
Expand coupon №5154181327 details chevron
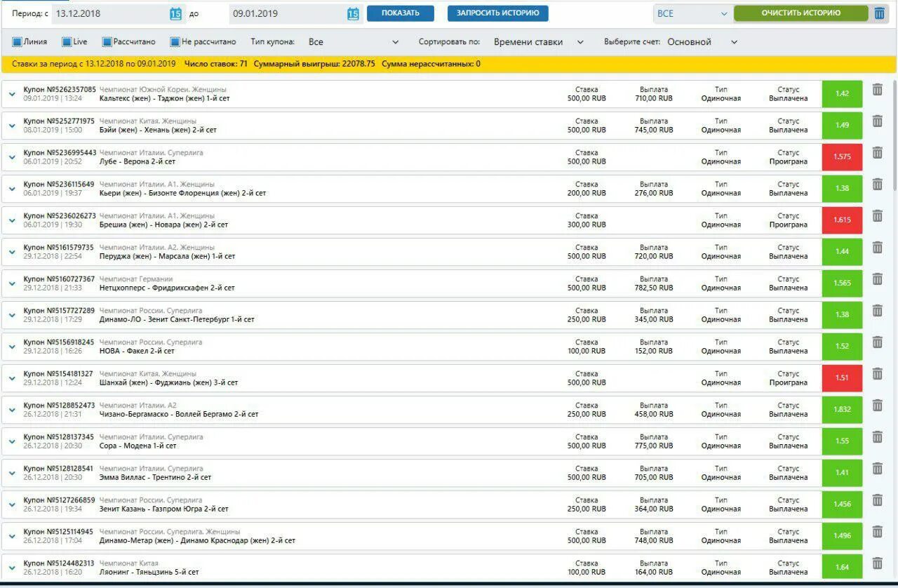tap(12, 378)
